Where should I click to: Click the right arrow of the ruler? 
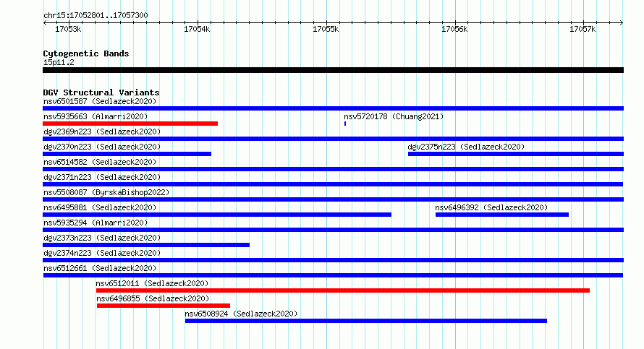pos(622,23)
